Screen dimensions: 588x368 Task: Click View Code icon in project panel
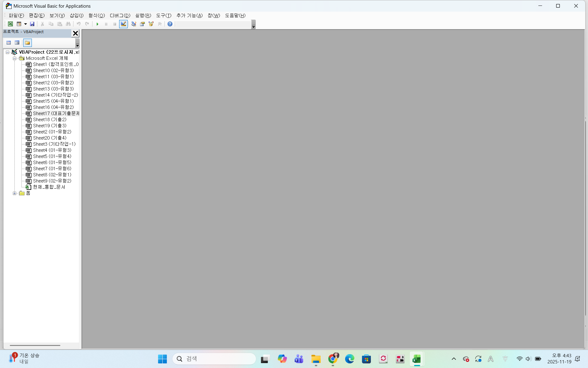[x=9, y=43]
